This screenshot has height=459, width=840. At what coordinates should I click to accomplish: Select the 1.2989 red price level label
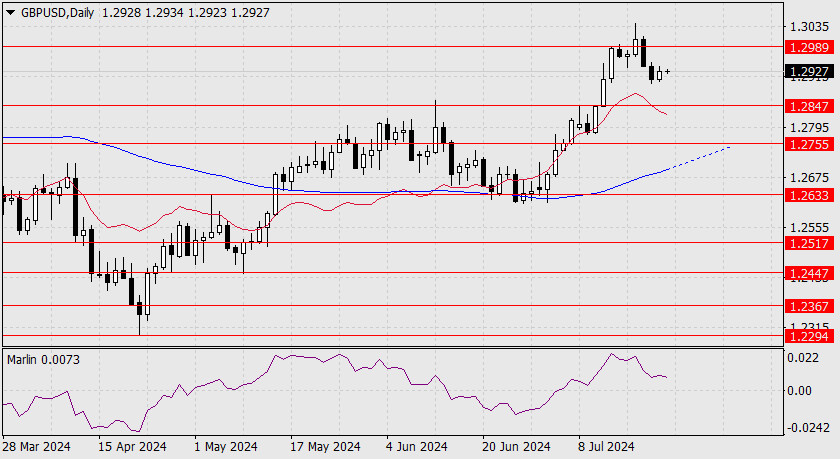coord(809,48)
